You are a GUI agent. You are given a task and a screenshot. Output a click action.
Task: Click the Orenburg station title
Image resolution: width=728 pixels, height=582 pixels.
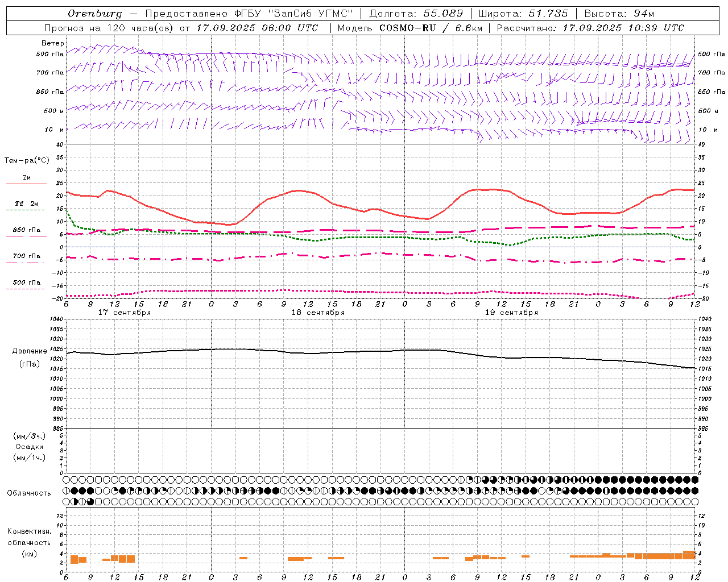tap(94, 14)
